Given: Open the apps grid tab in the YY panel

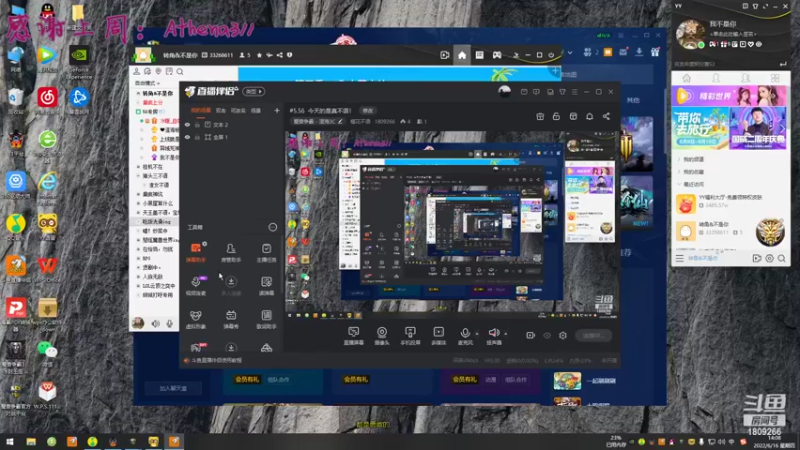Looking at the screenshot, I should (x=775, y=78).
